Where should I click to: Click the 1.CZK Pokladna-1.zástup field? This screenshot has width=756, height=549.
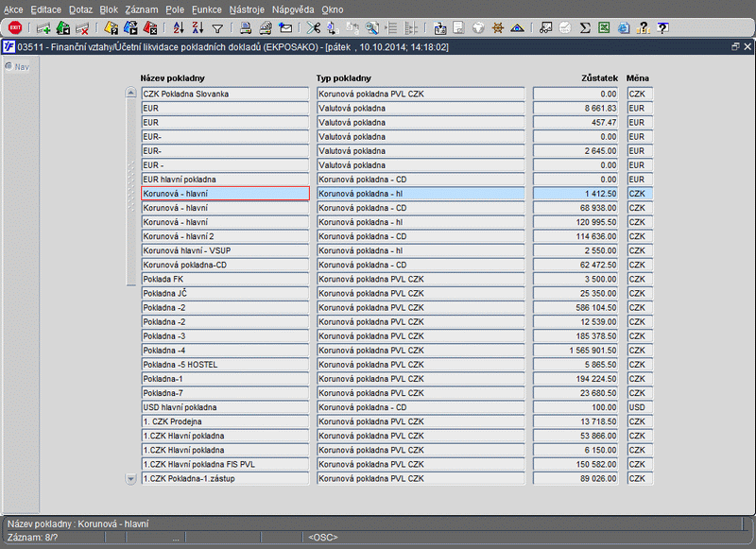click(x=225, y=479)
